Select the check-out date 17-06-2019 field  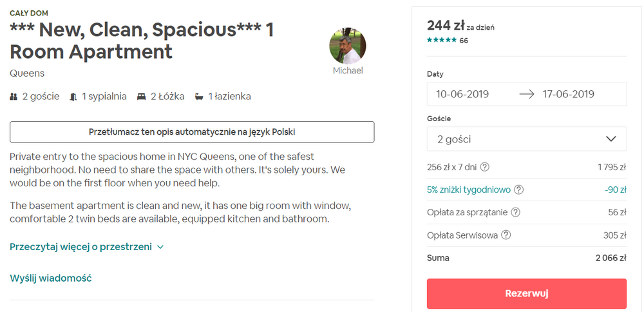(x=568, y=94)
